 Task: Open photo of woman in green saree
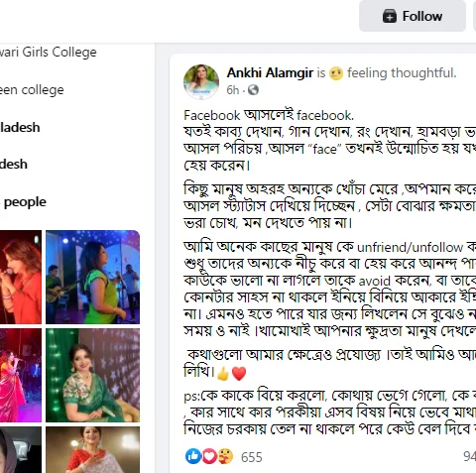[92, 375]
